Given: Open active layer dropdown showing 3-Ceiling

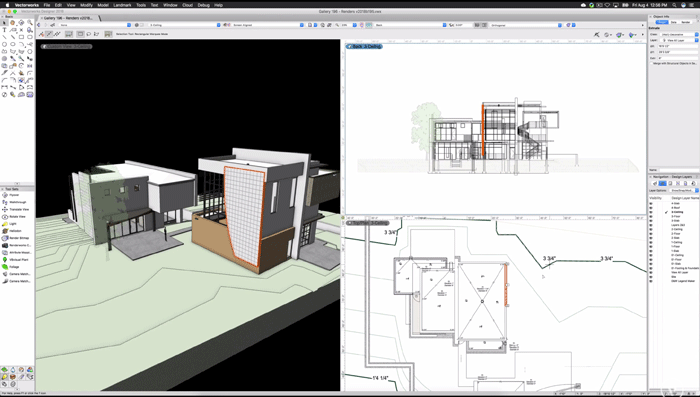Looking at the screenshot, I should point(184,25).
